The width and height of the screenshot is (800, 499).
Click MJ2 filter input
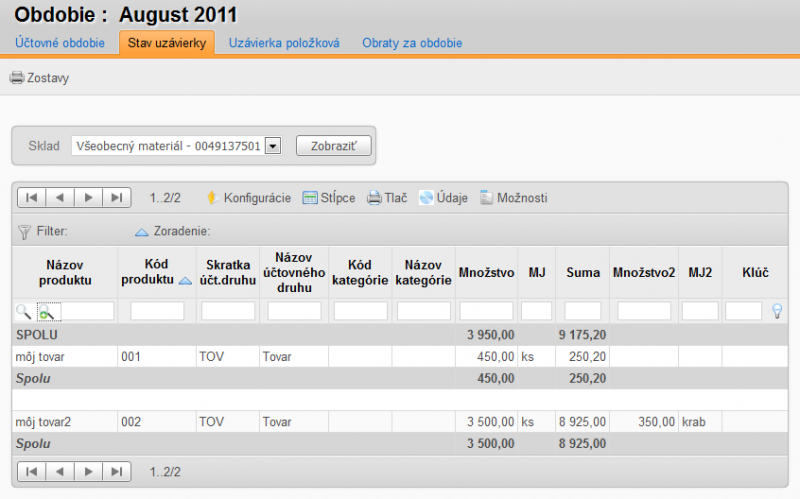point(700,311)
